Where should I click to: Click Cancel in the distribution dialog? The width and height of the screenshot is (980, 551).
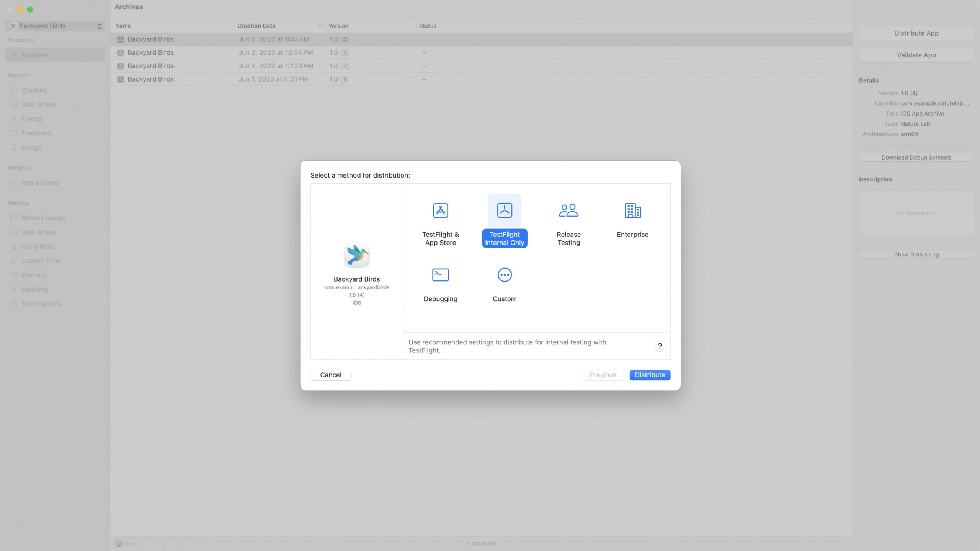331,375
